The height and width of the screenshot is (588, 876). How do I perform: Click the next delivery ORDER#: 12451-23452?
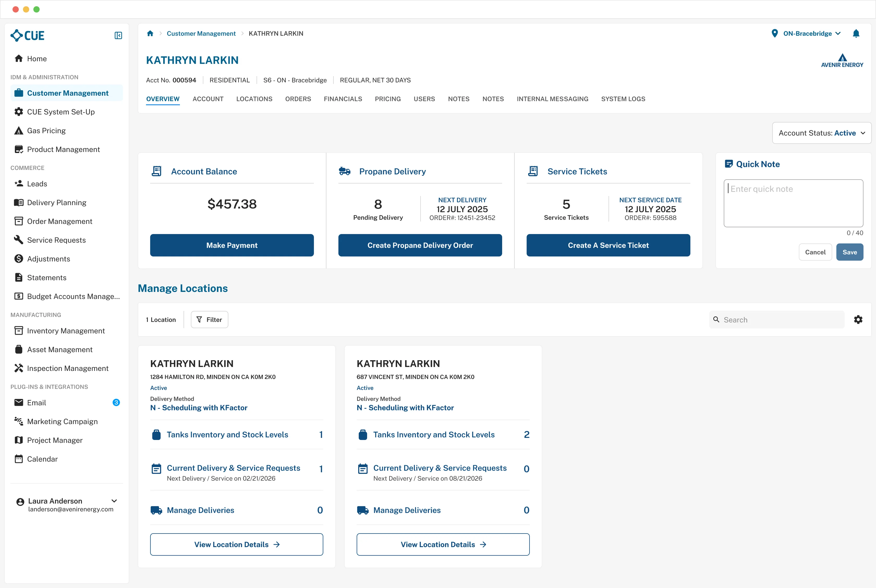click(462, 218)
